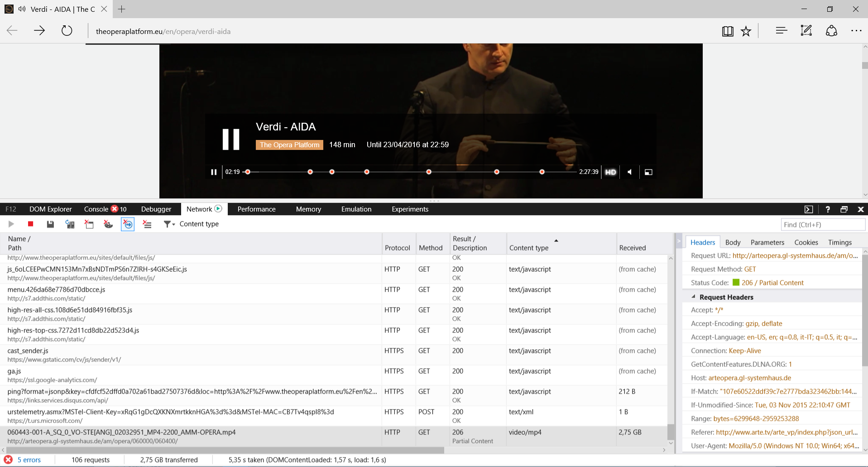Collapse the Request Headers section
Image resolution: width=868 pixels, height=467 pixels.
tap(693, 297)
